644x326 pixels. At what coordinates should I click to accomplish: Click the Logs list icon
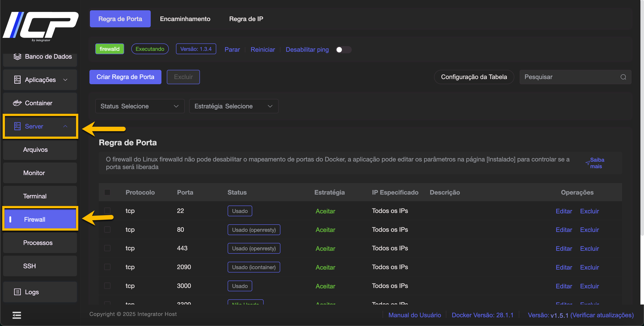click(x=17, y=292)
